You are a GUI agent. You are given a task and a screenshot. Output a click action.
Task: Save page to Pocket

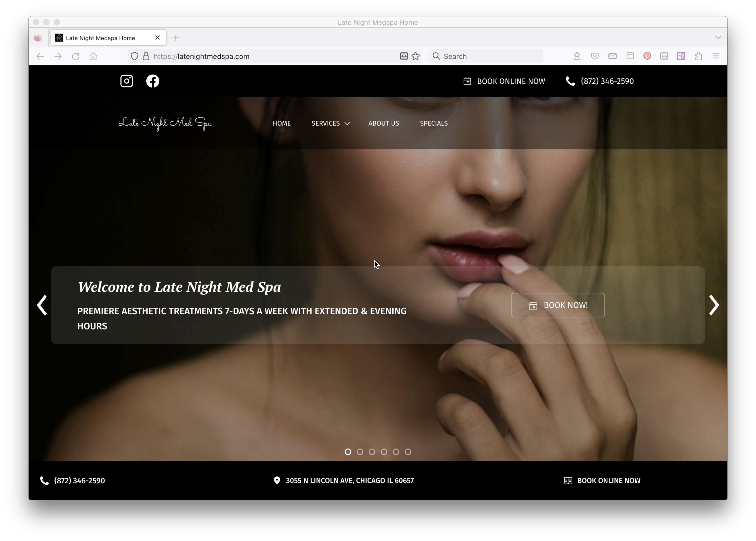(595, 56)
